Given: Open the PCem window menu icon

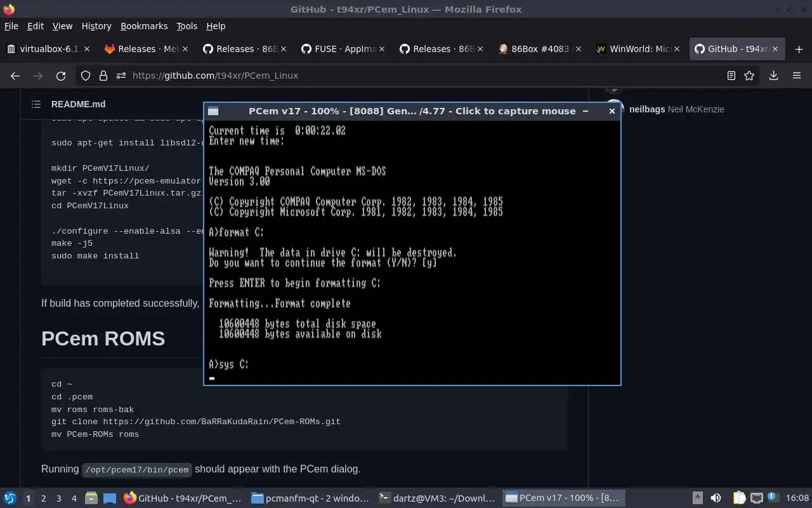Looking at the screenshot, I should tap(213, 111).
